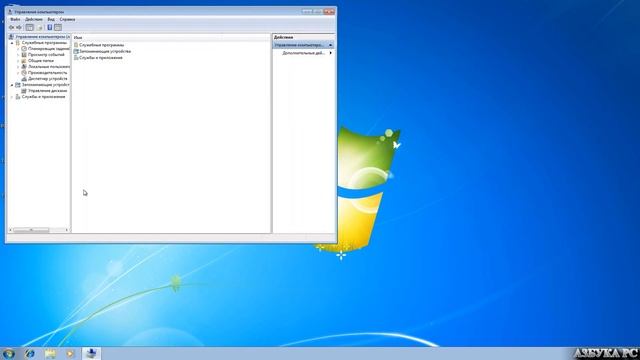Open the blue Help toolbar icon
640x360 pixels.
pos(50,27)
